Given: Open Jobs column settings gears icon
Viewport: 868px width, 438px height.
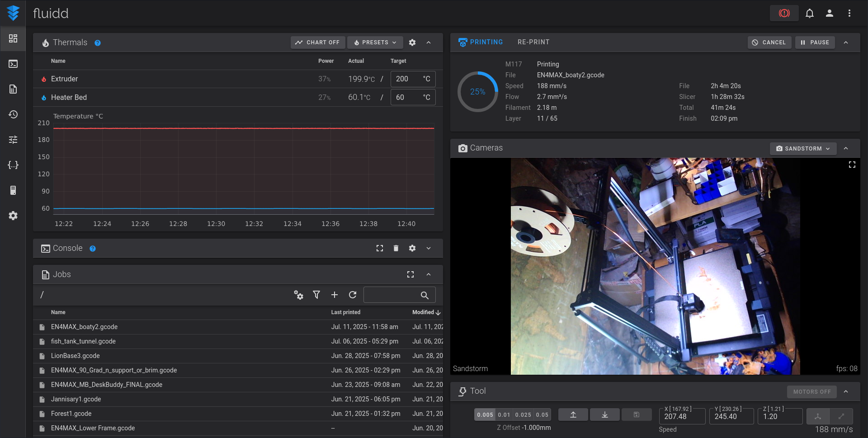Looking at the screenshot, I should tap(298, 295).
